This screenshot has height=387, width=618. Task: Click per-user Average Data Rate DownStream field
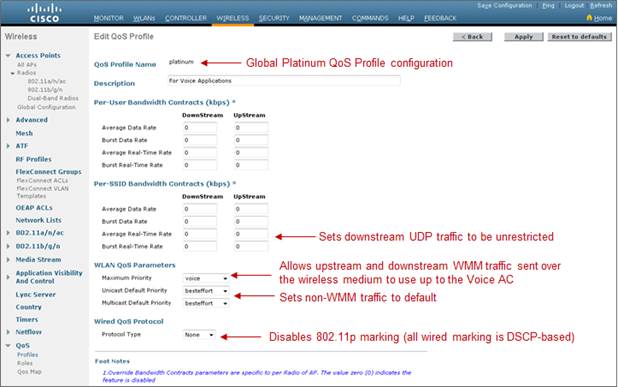(x=200, y=128)
